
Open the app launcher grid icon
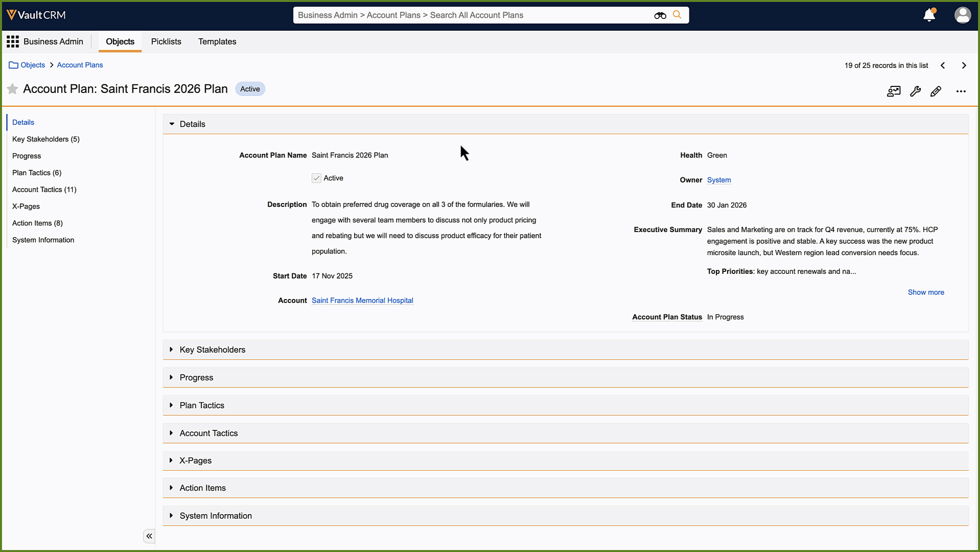(13, 41)
